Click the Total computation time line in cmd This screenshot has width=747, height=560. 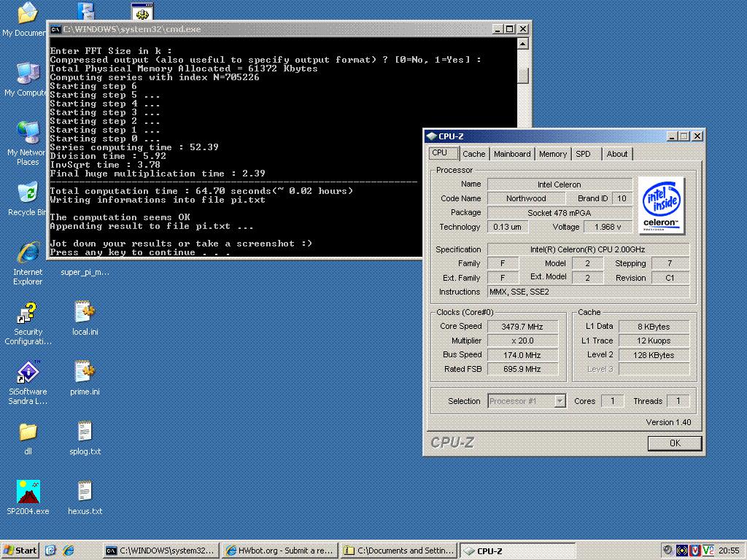point(201,191)
